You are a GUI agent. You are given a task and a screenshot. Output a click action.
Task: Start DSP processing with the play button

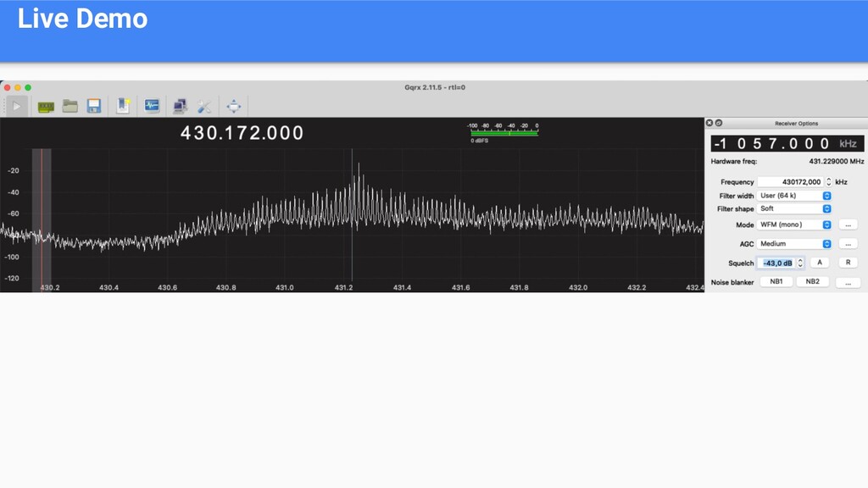click(17, 106)
